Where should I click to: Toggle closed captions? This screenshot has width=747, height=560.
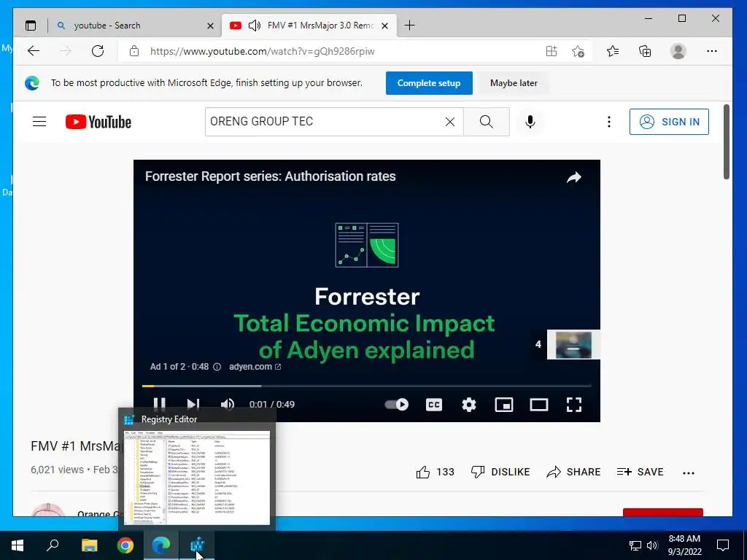point(433,404)
